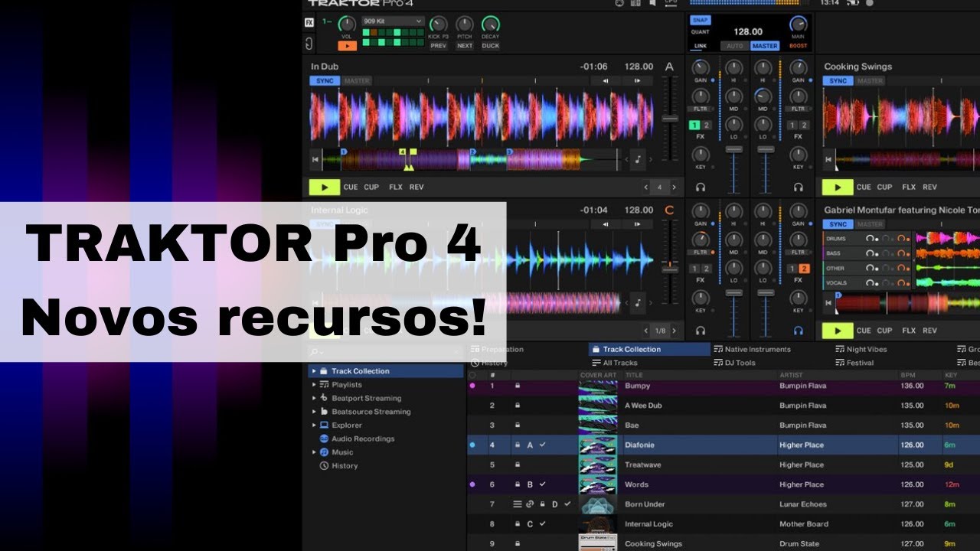Expand Playlists tree node
This screenshot has height=551, width=980.
click(x=313, y=385)
